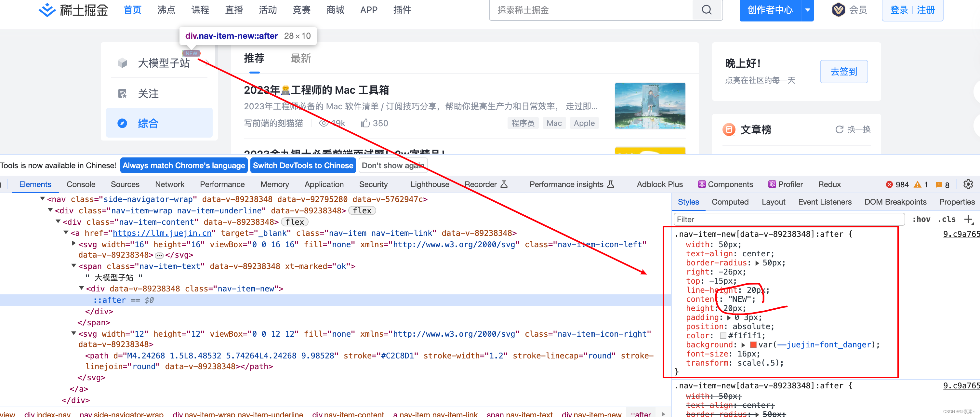Click the red error count icon
The width and height of the screenshot is (980, 417).
click(x=889, y=185)
